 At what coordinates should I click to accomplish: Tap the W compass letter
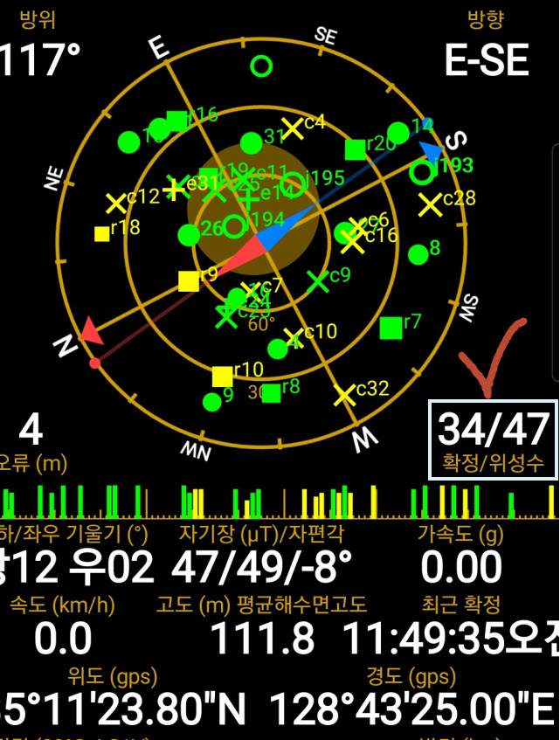click(366, 439)
